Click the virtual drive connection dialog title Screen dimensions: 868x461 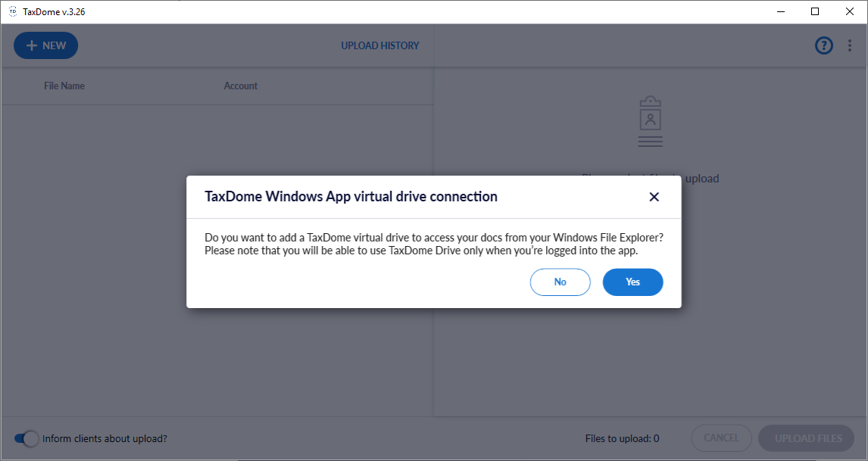pyautogui.click(x=351, y=197)
